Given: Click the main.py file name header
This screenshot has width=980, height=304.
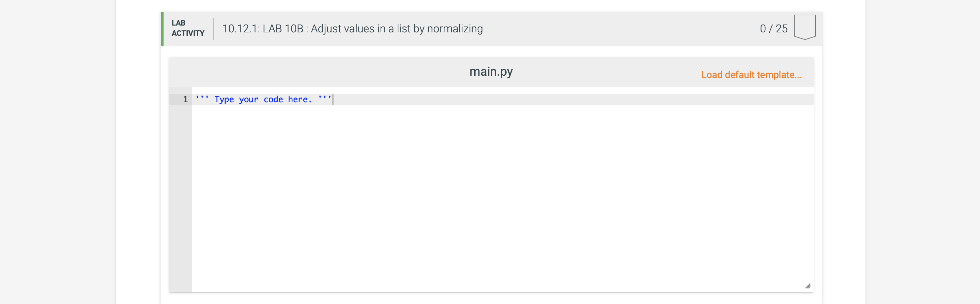Looking at the screenshot, I should coord(491,72).
